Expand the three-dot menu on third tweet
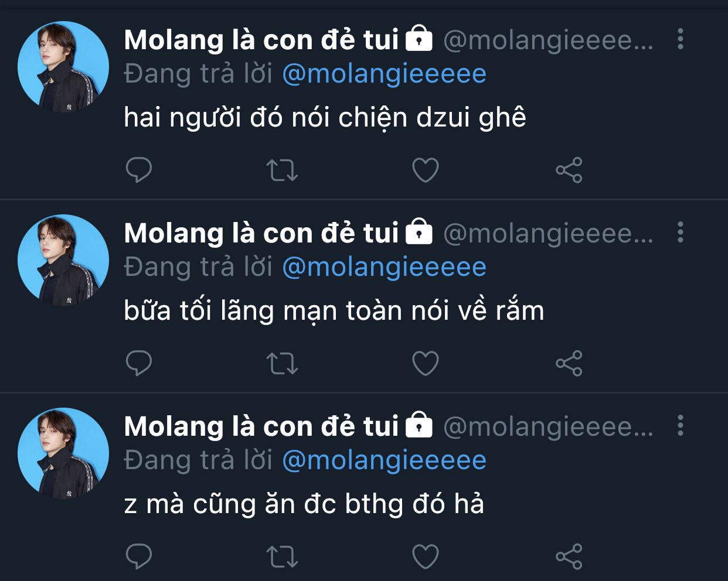The height and width of the screenshot is (581, 728). coord(680,426)
